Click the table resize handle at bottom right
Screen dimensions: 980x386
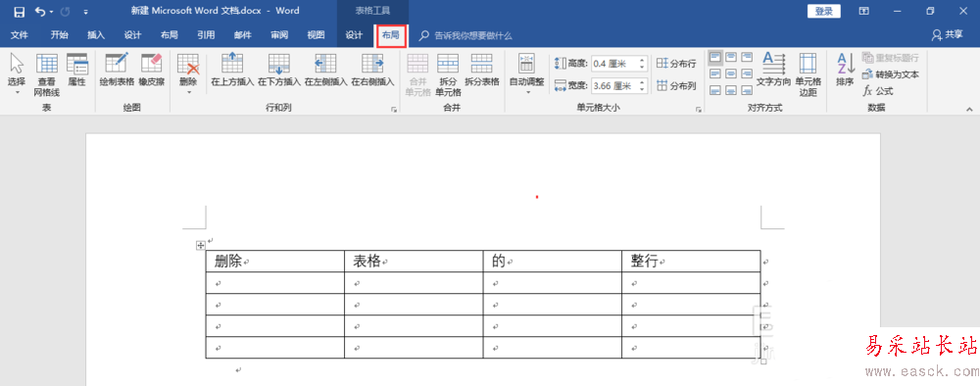coord(763,362)
